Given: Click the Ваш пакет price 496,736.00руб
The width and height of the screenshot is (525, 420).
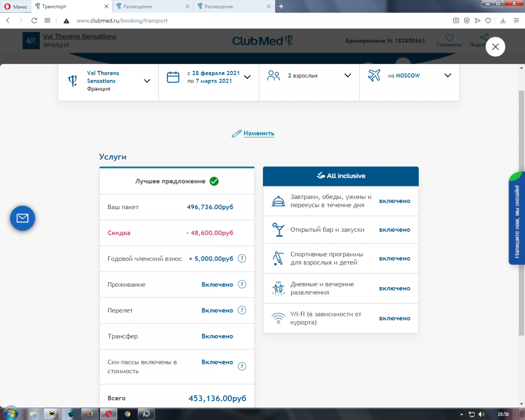Looking at the screenshot, I should [210, 207].
